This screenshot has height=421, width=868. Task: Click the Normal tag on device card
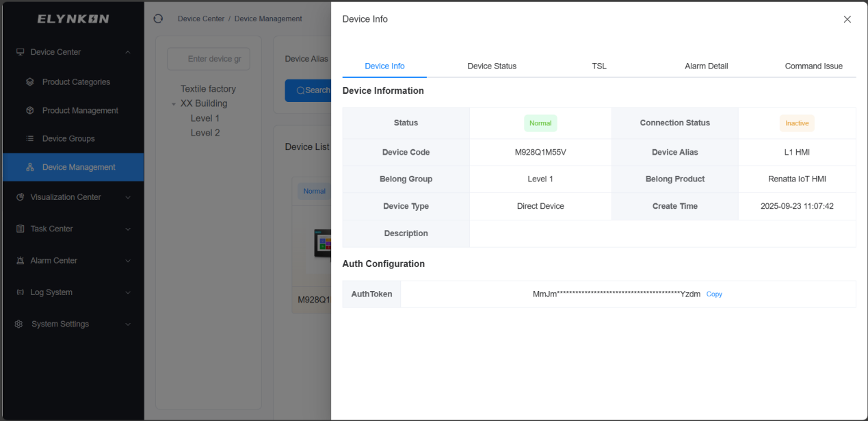(x=314, y=192)
